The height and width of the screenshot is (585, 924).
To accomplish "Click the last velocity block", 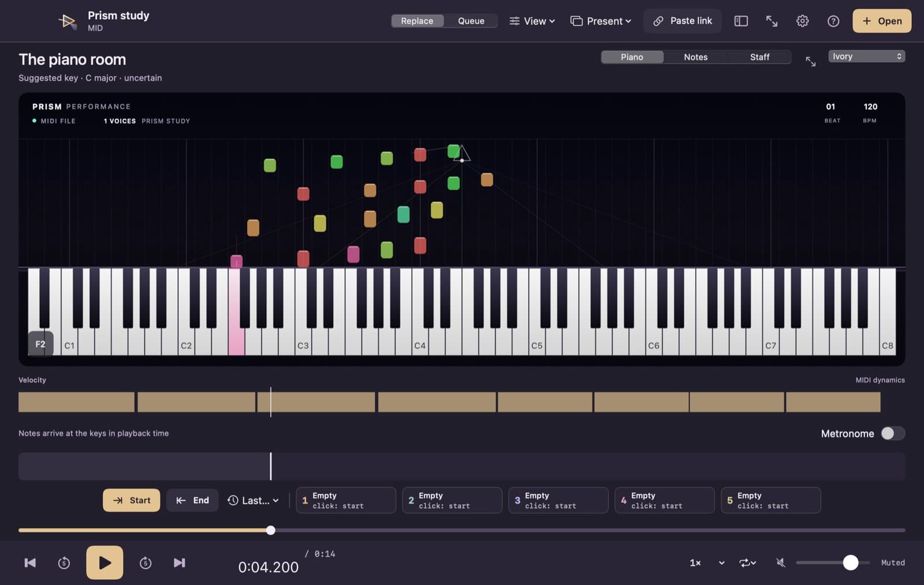I will [x=833, y=402].
